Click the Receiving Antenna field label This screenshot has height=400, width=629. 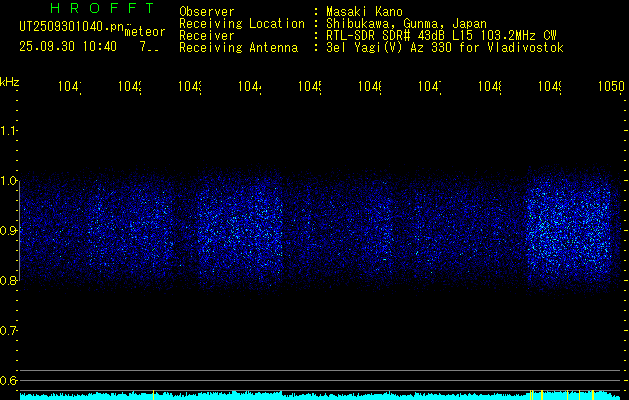point(238,47)
